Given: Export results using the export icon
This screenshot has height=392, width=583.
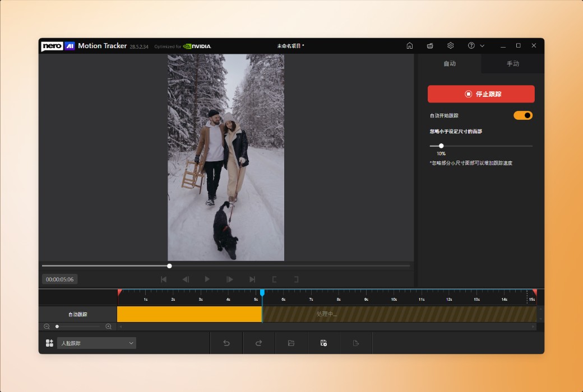Looking at the screenshot, I should click(356, 343).
